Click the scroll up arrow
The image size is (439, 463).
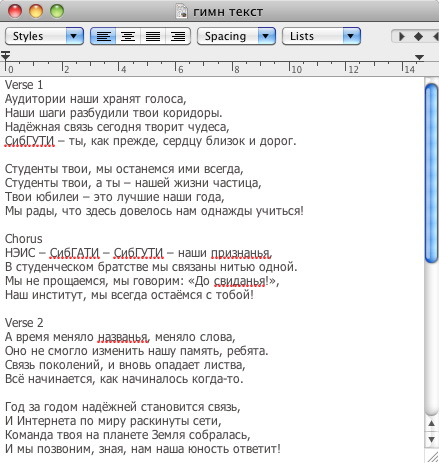(432, 423)
